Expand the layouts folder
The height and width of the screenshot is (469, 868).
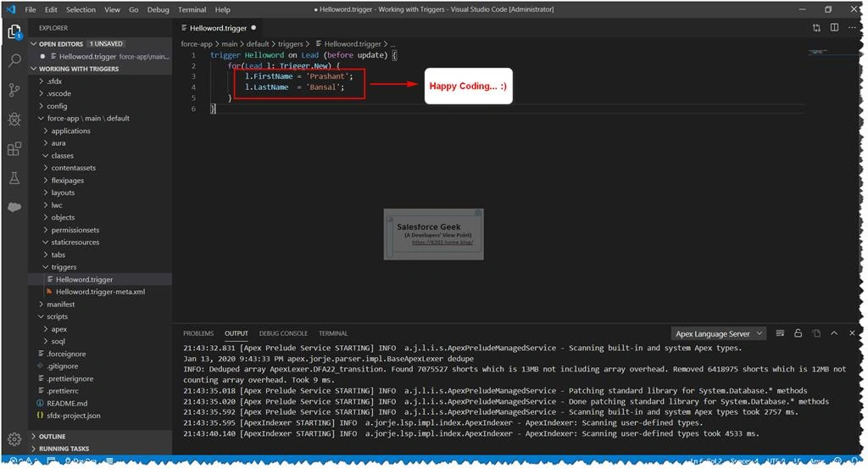pyautogui.click(x=100, y=193)
